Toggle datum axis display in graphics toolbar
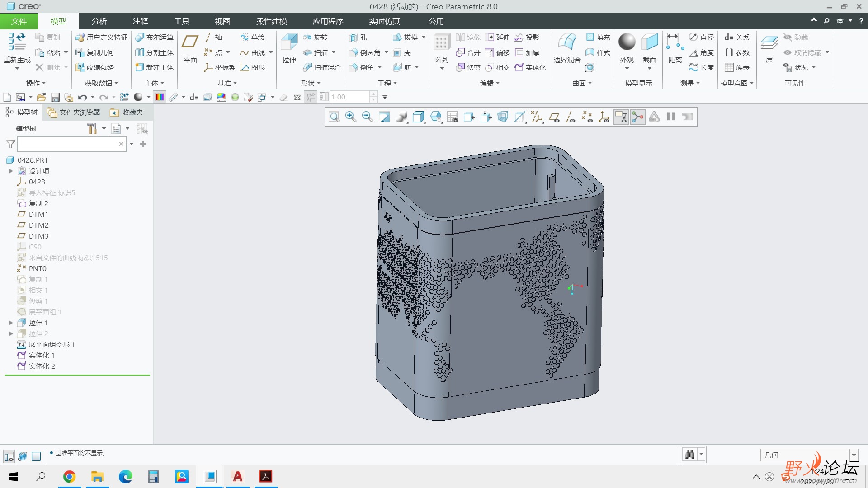 click(571, 117)
